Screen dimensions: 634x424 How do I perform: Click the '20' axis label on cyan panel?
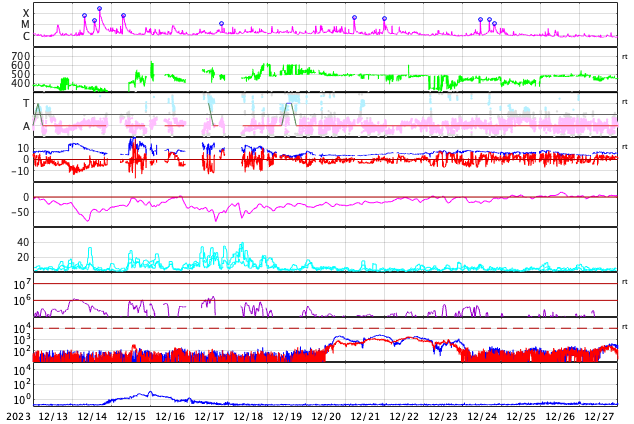(23, 257)
